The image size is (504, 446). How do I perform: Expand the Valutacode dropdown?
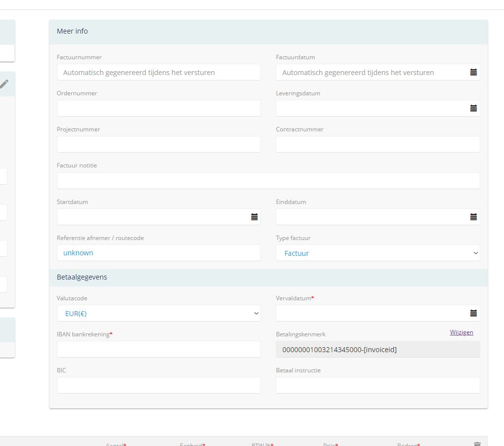159,313
